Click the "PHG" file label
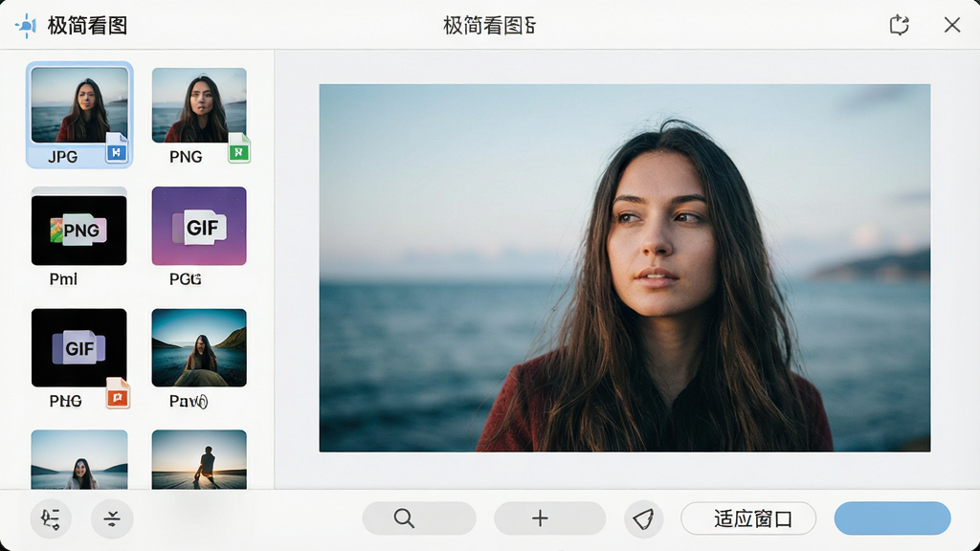 (x=66, y=401)
